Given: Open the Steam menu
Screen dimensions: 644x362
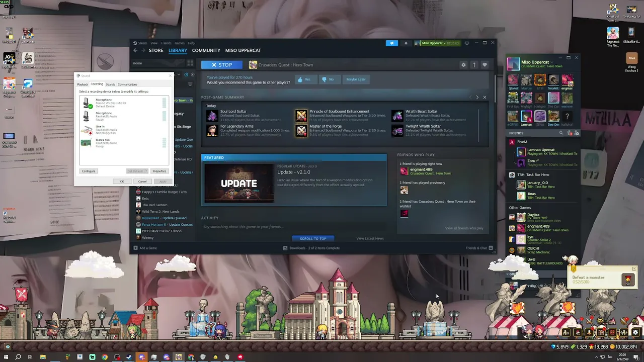Looking at the screenshot, I should click(x=143, y=43).
